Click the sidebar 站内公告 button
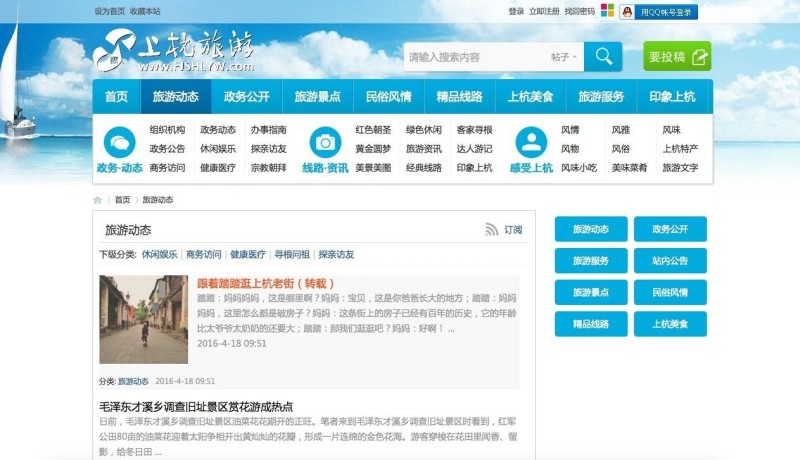 point(670,261)
